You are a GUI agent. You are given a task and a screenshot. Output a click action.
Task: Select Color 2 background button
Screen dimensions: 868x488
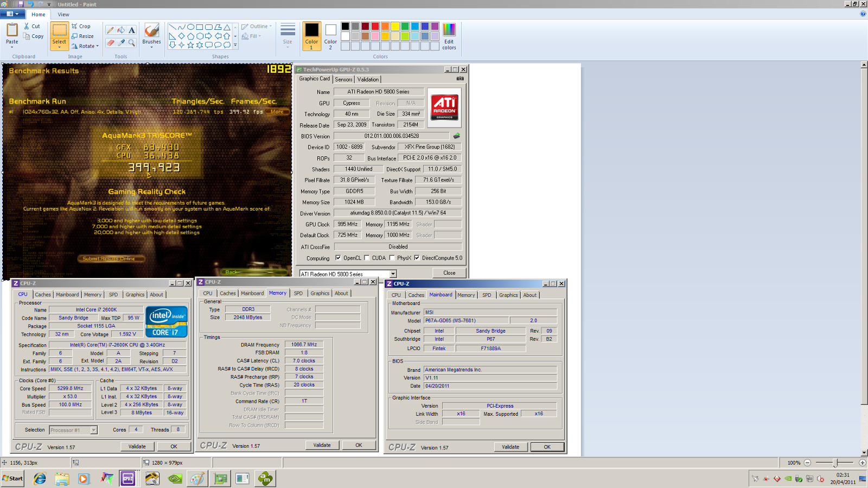[330, 36]
